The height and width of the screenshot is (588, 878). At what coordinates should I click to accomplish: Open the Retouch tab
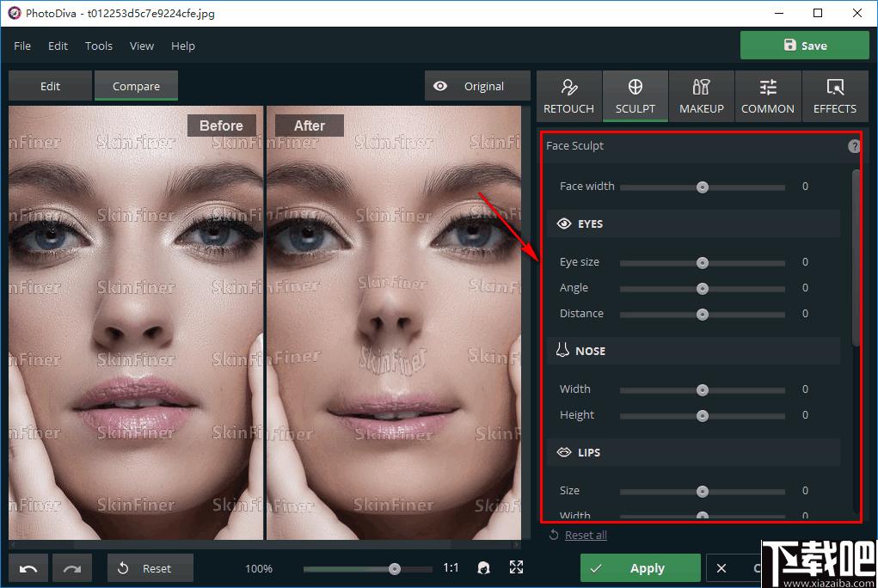(569, 96)
